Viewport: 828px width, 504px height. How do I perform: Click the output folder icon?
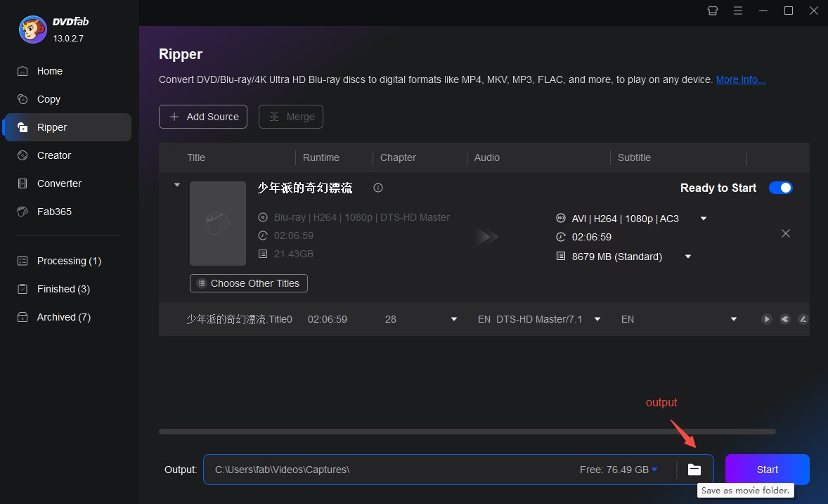[x=694, y=469]
